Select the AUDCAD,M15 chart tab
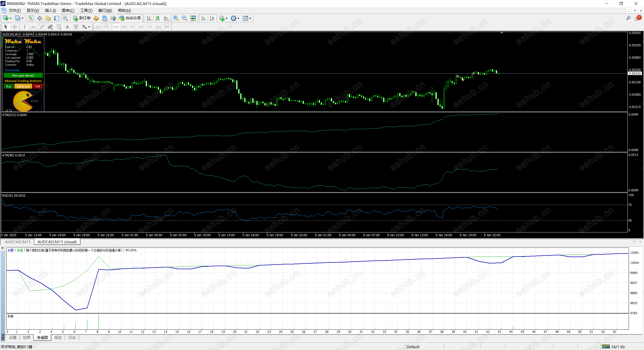The width and height of the screenshot is (644, 350). [18, 242]
